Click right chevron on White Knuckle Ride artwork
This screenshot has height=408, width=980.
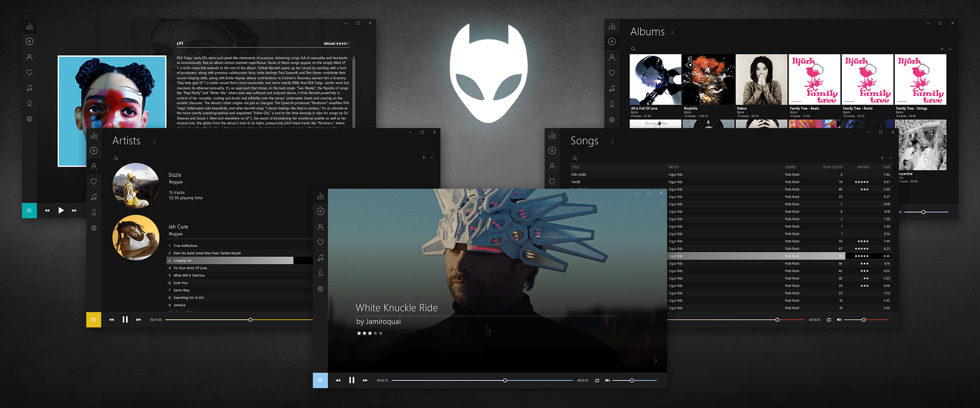655,361
